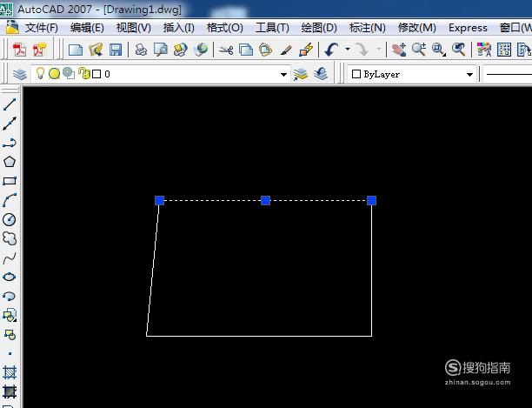Click the Zoom Previous icon
This screenshot has width=532, height=408.
(459, 50)
